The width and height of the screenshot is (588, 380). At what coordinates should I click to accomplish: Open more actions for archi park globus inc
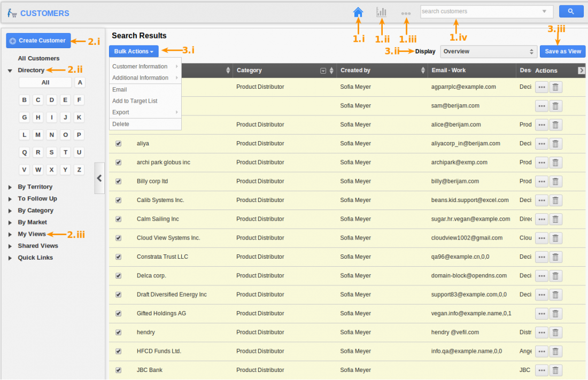pos(541,162)
